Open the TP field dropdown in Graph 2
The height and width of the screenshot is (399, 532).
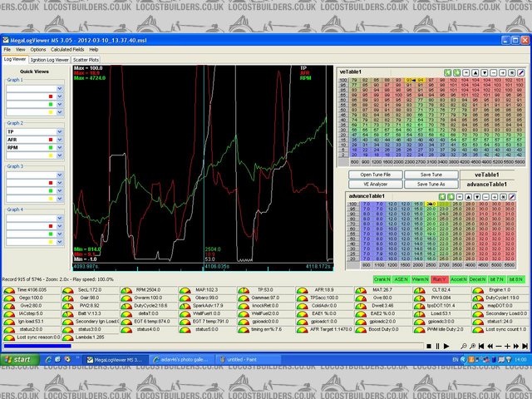point(60,131)
